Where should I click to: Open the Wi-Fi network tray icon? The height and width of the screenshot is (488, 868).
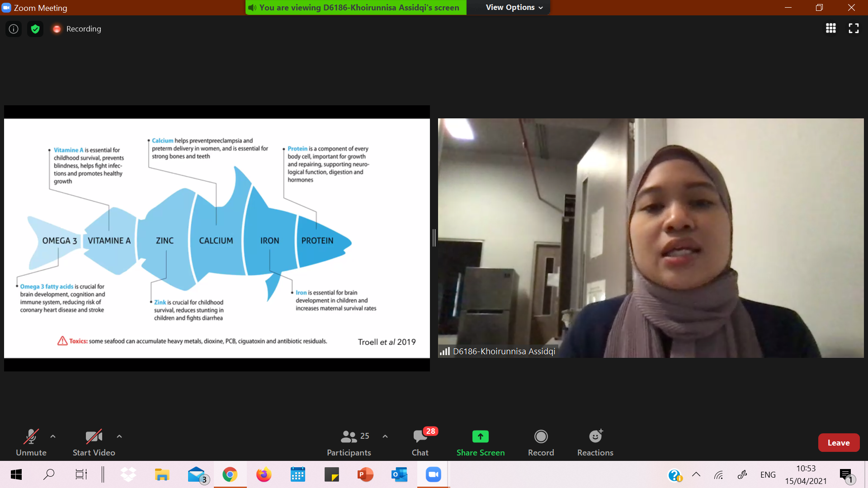tap(718, 474)
